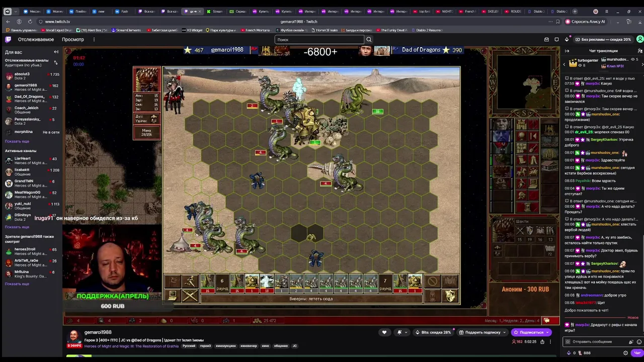
Task: Open GrandTMN channel in sidebar
Action: click(31, 183)
